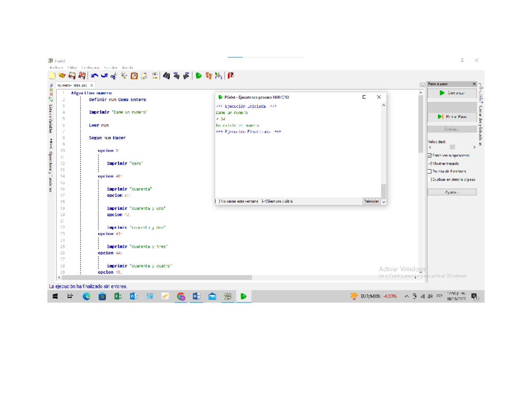This screenshot has width=532, height=411.
Task: Enable Prueba de Escritorio checkbox
Action: coord(430,171)
